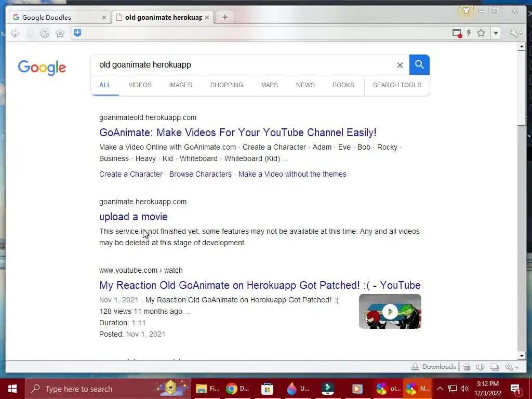Open the wrench tools menu
532x399 pixels.
coord(516,33)
